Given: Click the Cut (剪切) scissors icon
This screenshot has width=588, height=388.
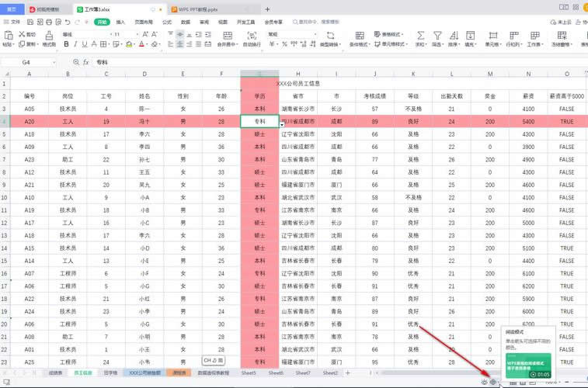Looking at the screenshot, I should point(21,35).
